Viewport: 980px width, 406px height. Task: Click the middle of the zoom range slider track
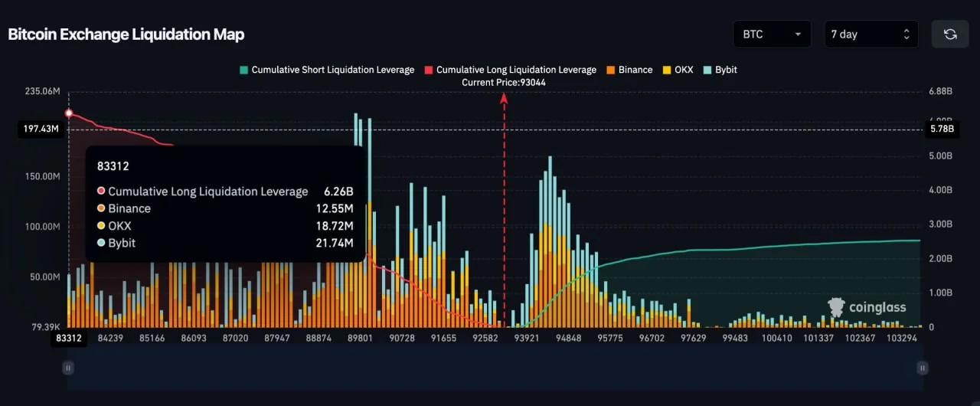coord(495,368)
